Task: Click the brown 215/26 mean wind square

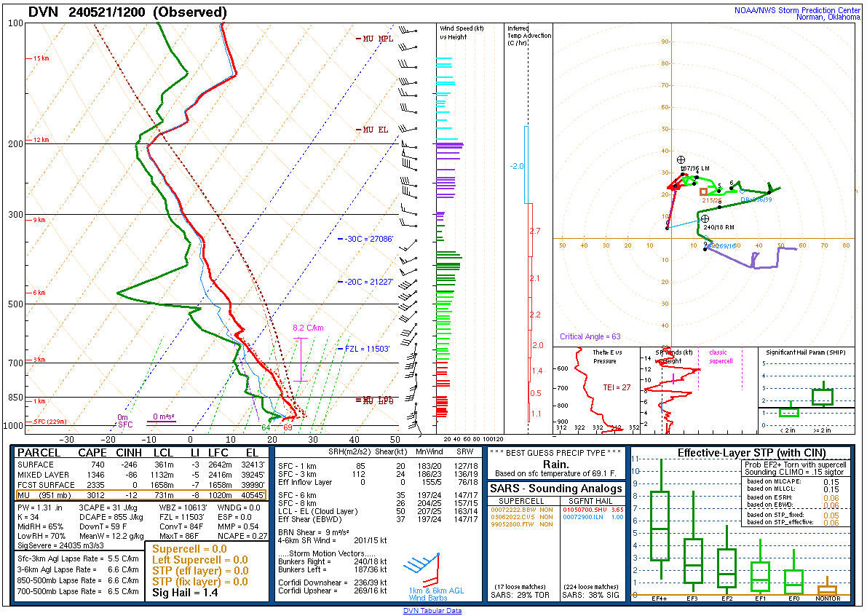Action: pos(702,191)
